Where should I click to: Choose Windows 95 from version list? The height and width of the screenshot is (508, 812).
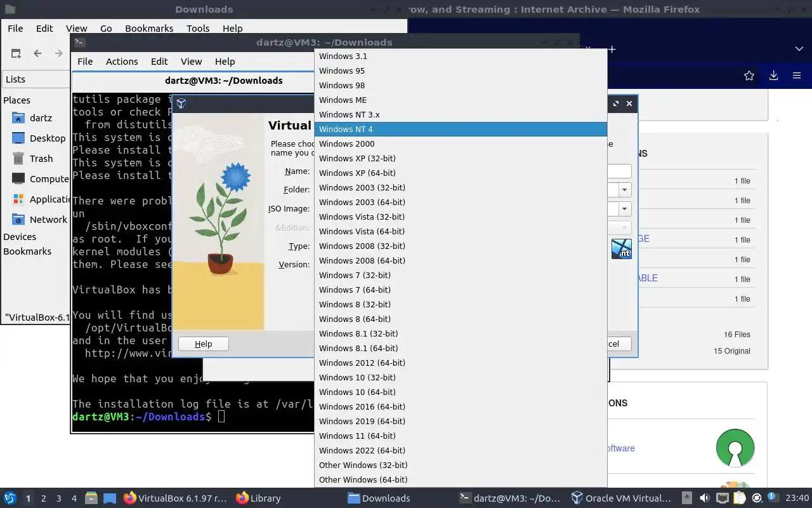(x=461, y=70)
